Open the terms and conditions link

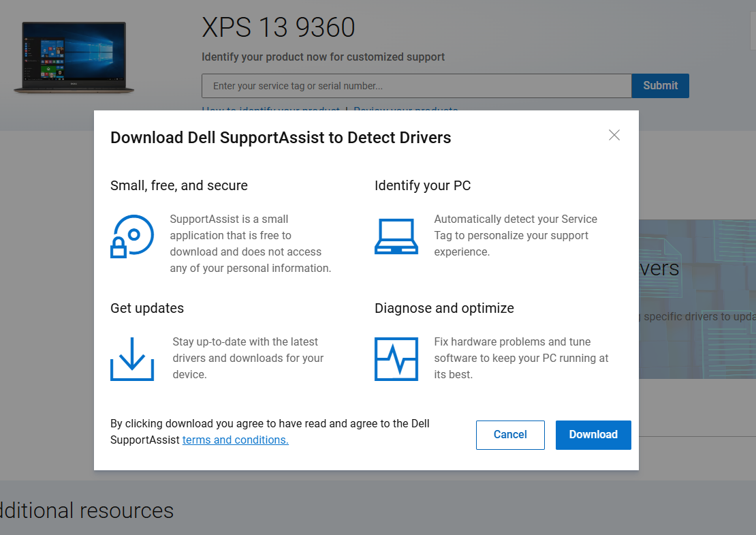pos(235,440)
